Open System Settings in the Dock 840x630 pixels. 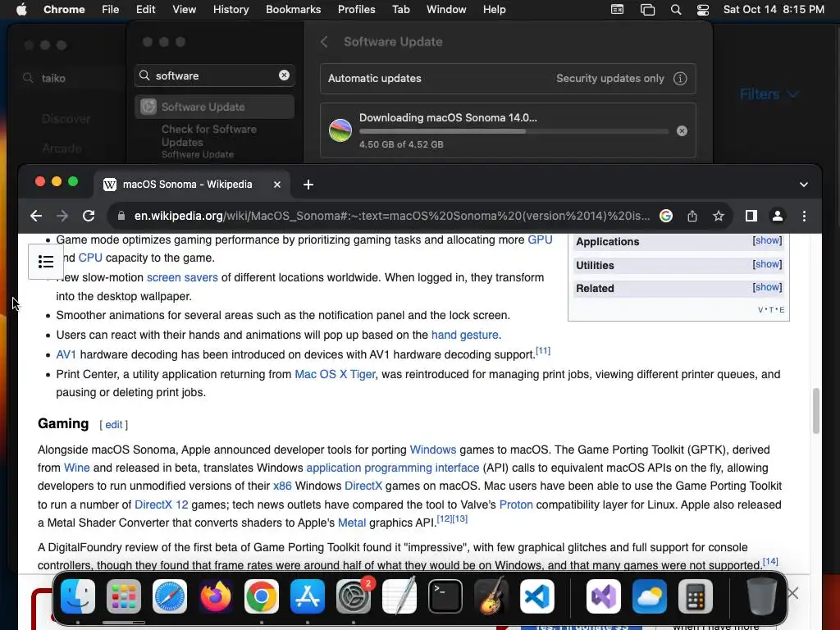pos(354,596)
